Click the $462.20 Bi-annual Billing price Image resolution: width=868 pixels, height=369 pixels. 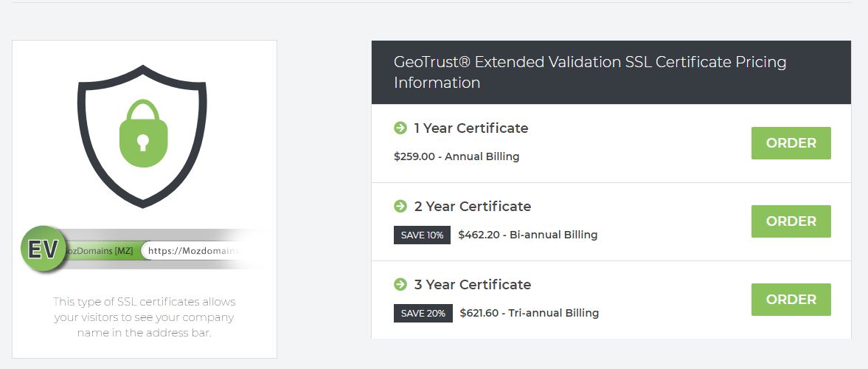(x=528, y=235)
